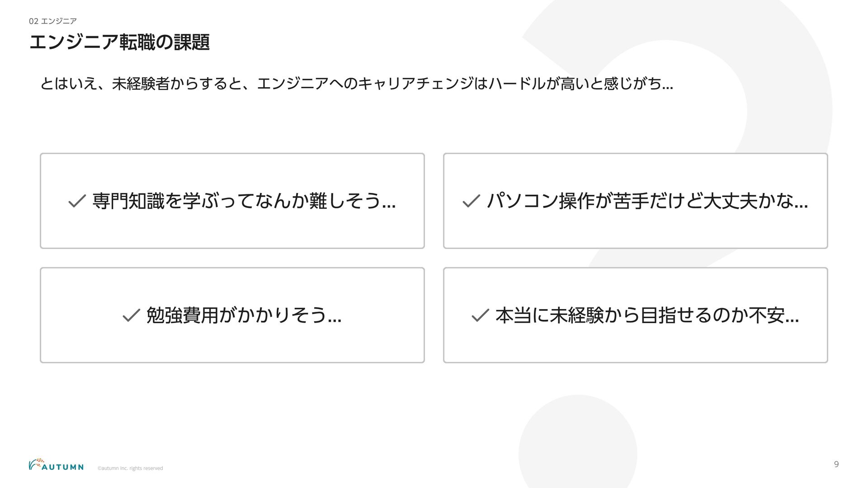Click the subtitle starting with とはいえ、未経験者
Screen dimensions: 868x488
(357, 84)
